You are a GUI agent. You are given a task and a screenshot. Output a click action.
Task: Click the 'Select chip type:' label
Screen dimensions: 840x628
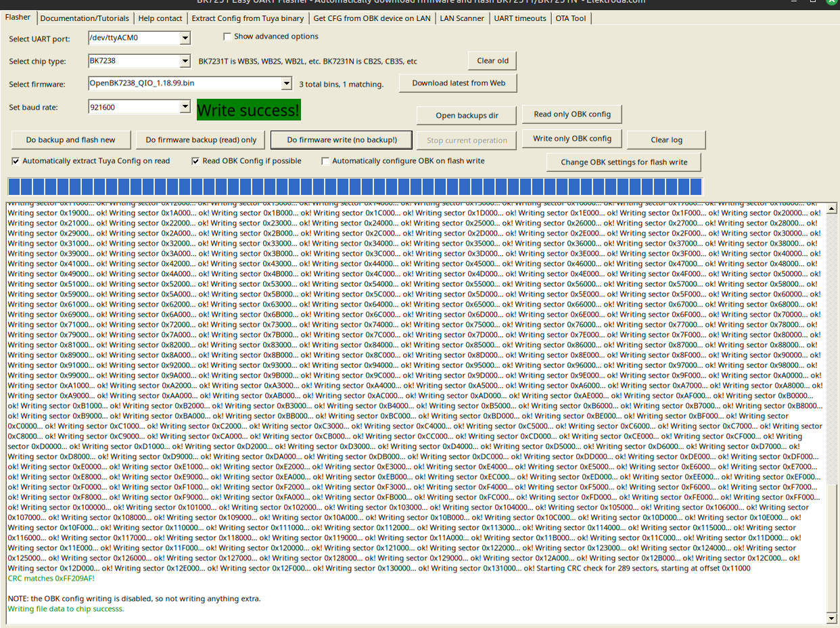point(38,62)
